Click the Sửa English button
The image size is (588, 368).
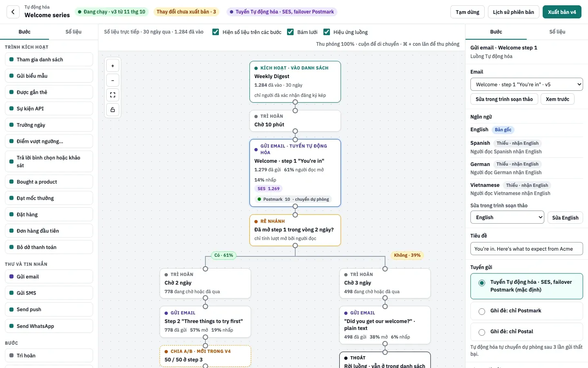(565, 218)
